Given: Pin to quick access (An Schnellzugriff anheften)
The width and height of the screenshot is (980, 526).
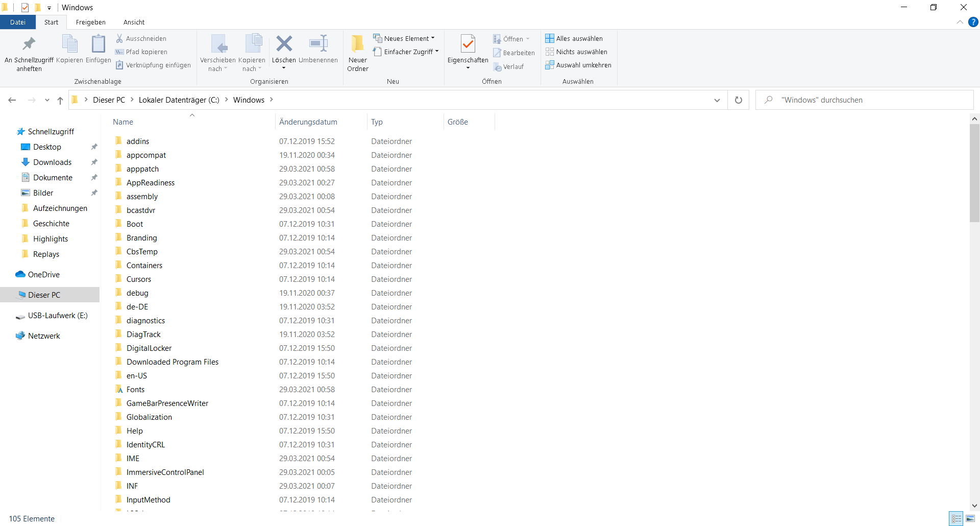Looking at the screenshot, I should tap(29, 53).
